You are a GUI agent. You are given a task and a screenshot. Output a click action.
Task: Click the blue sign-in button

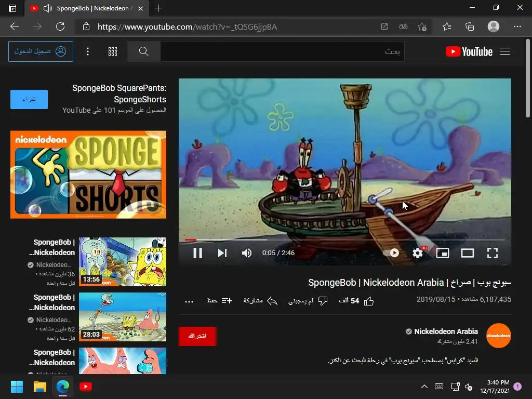(x=41, y=51)
